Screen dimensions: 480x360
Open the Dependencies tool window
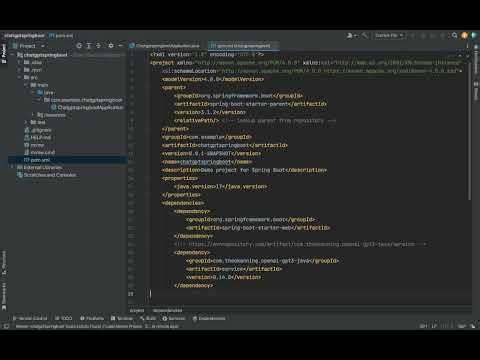click(x=209, y=318)
